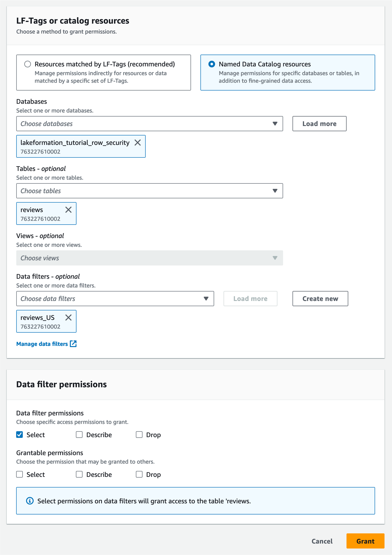The image size is (392, 555).
Task: Click the Cancel button
Action: (x=322, y=541)
